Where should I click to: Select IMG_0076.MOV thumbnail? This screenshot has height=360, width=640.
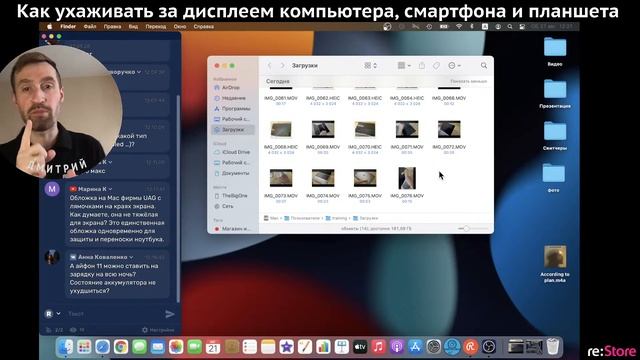pyautogui.click(x=407, y=178)
